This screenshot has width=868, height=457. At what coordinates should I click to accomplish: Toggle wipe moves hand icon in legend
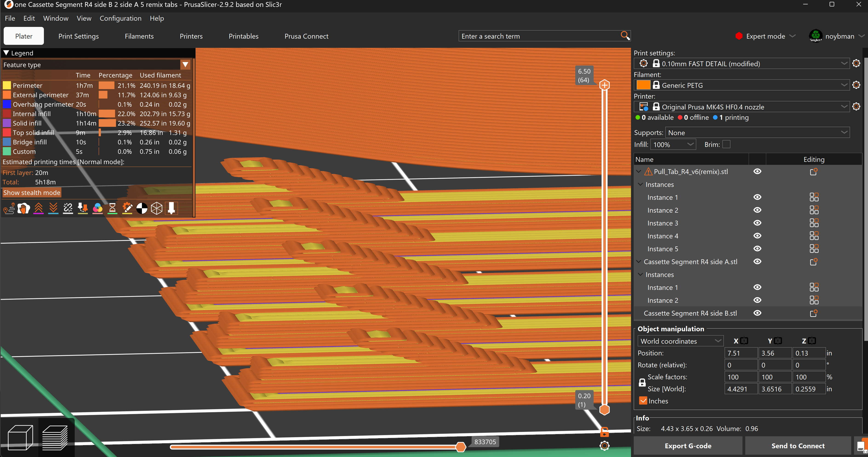coord(24,209)
